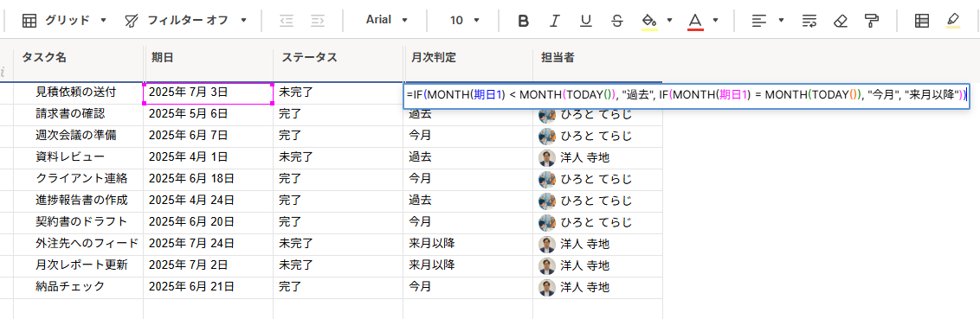
Task: Expand the フィルター オフ dropdown
Action: point(186,21)
